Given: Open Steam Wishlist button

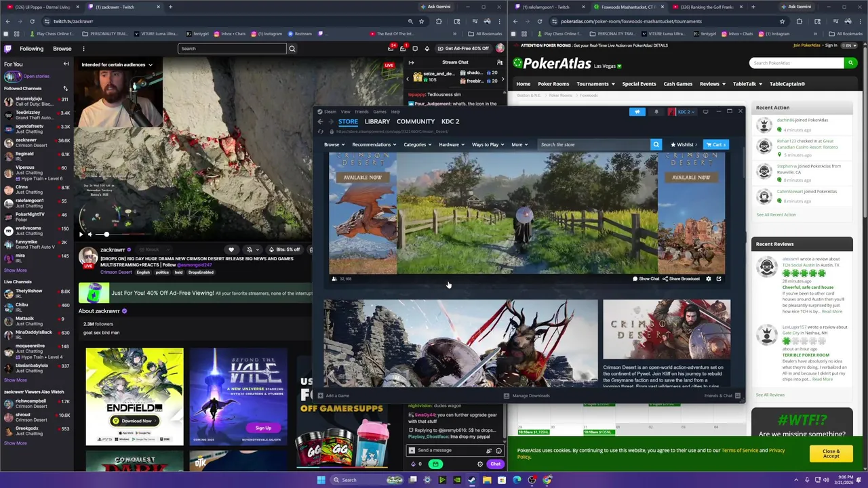Looking at the screenshot, I should coord(682,144).
